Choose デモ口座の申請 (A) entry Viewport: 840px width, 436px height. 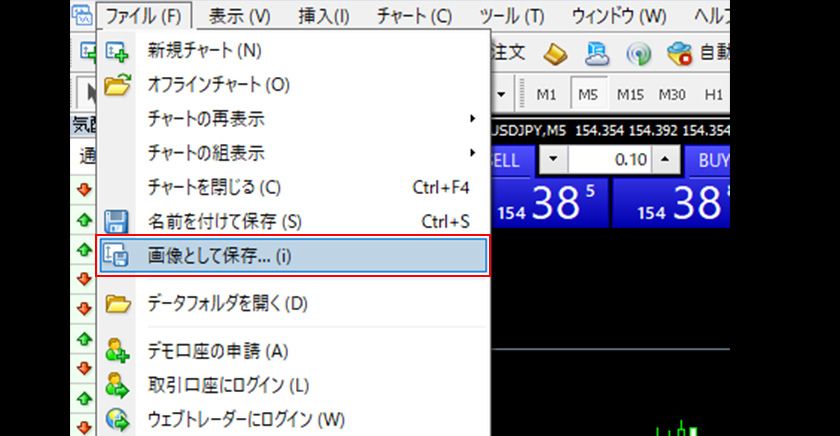294,351
